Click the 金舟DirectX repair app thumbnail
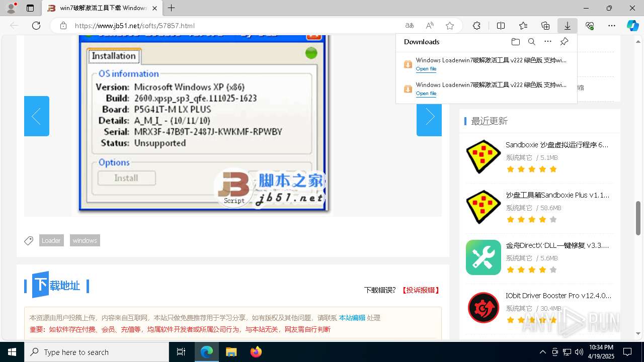The image size is (644, 362). pos(483,257)
